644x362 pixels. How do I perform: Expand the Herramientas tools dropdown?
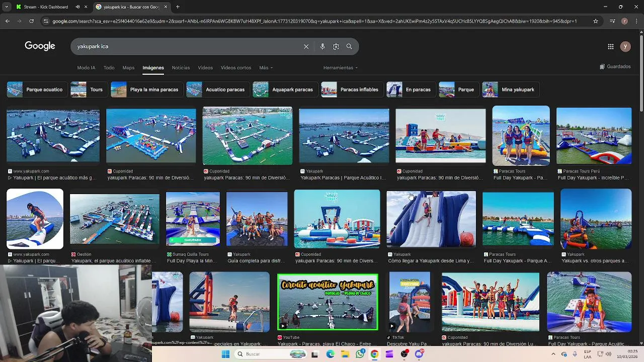[341, 68]
